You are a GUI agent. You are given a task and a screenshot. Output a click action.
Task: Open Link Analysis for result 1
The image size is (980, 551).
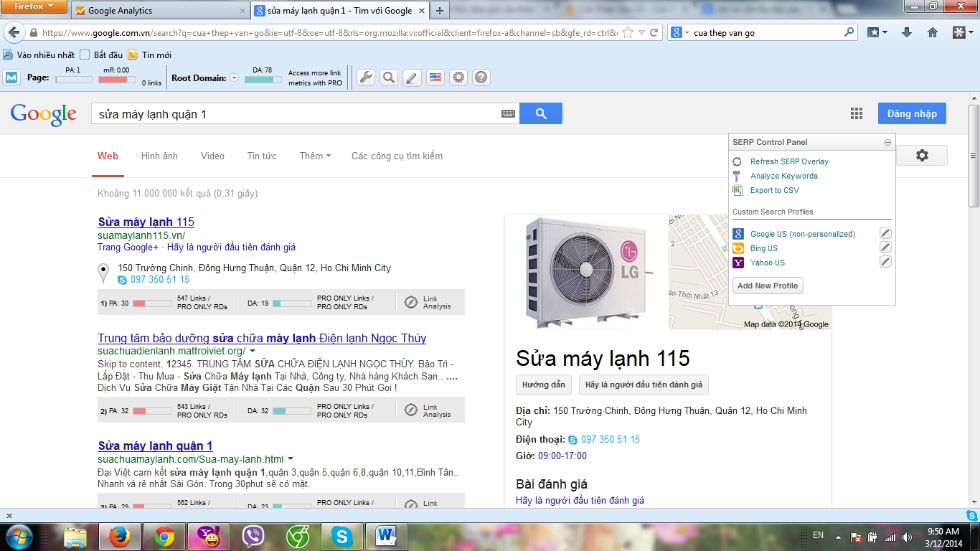(x=428, y=303)
